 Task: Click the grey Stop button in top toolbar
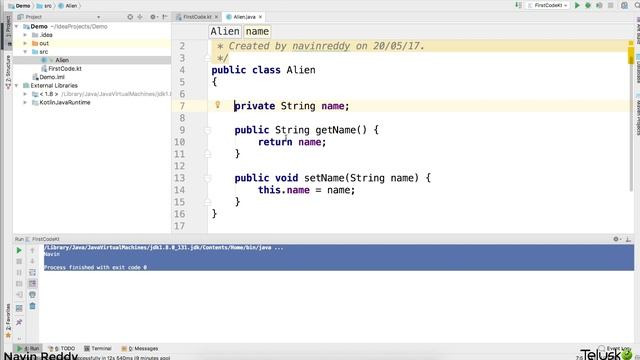611,5
